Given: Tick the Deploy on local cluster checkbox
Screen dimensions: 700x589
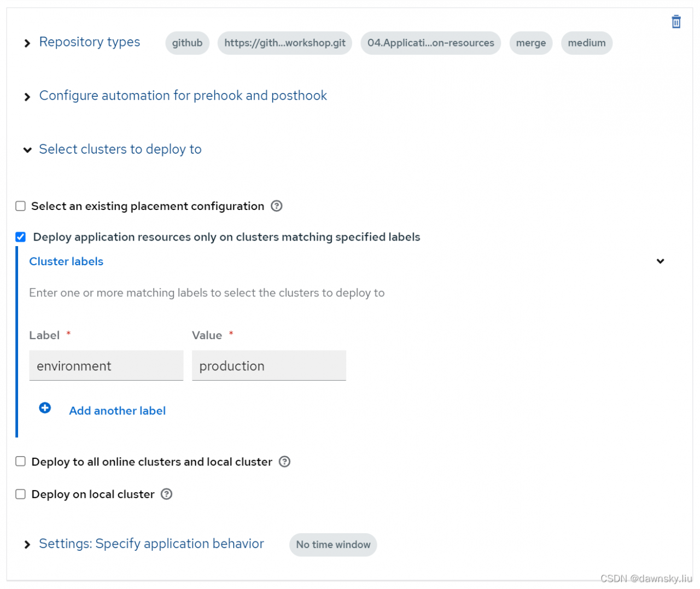Looking at the screenshot, I should [21, 494].
